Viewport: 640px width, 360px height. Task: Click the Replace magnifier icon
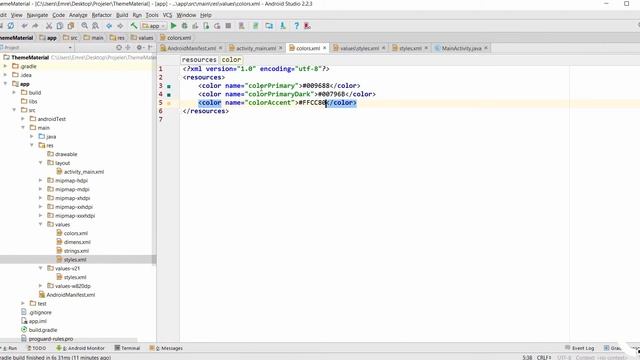click(x=96, y=26)
